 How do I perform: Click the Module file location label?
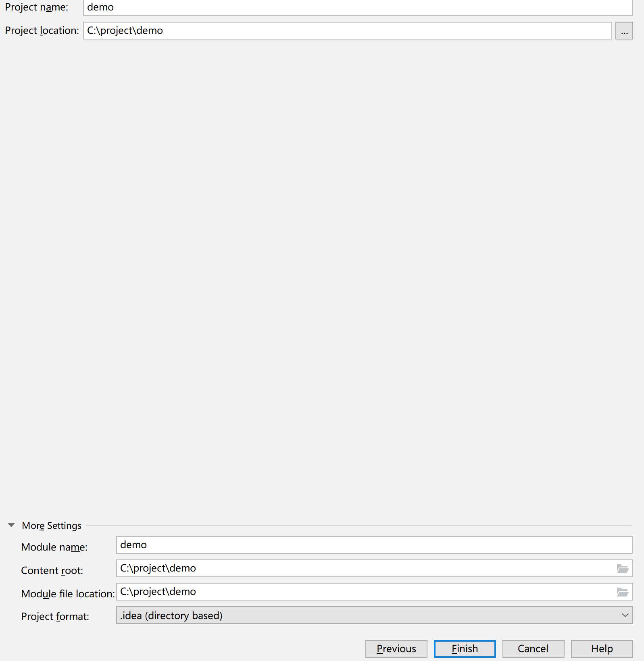pyautogui.click(x=68, y=594)
